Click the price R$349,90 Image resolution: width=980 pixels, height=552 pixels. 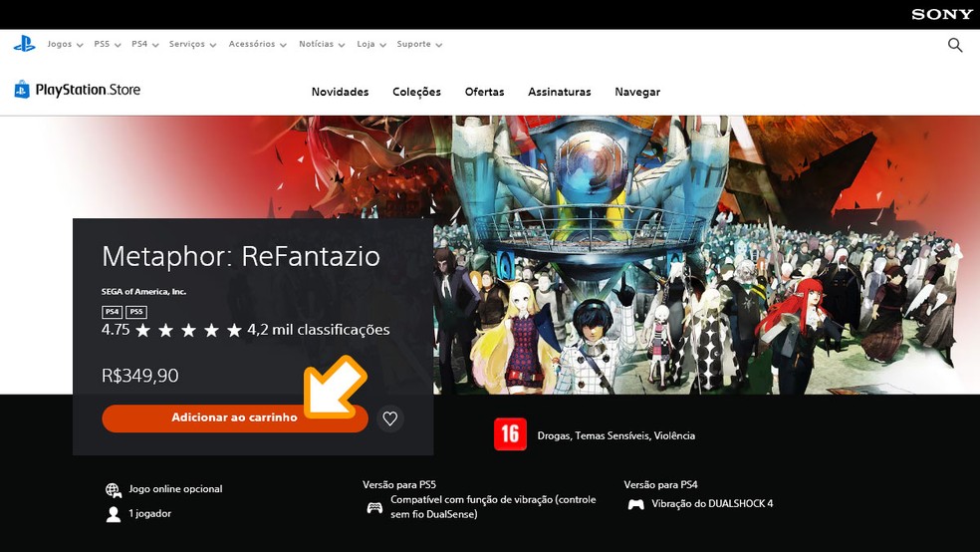140,375
